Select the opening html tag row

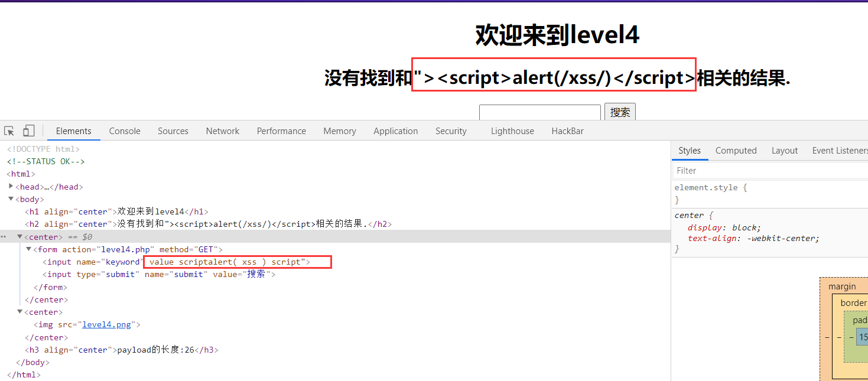pos(21,174)
